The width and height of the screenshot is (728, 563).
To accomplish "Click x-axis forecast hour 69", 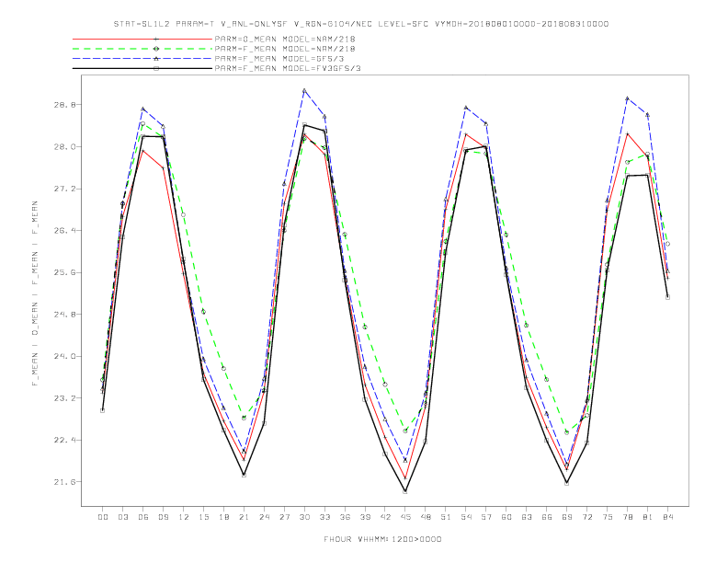I will [567, 517].
